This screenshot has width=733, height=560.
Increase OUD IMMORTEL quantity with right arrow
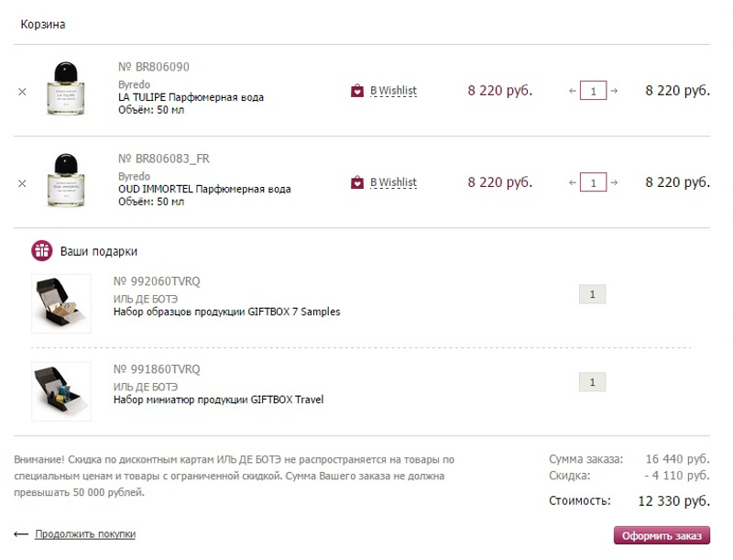click(x=614, y=182)
